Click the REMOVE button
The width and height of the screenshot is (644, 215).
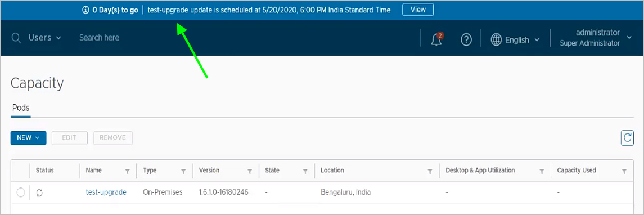coord(113,138)
